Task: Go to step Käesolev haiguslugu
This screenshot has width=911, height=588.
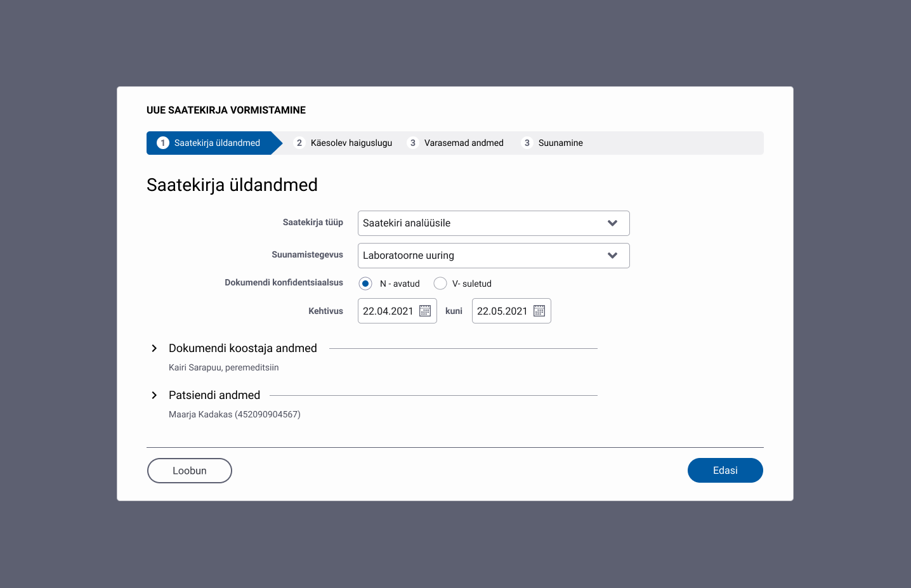Action: click(343, 143)
